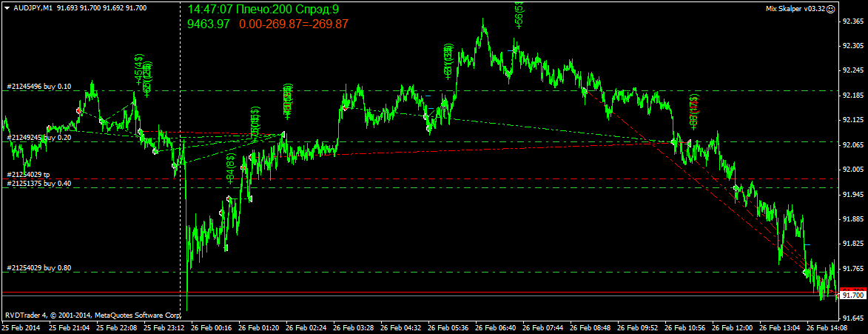Select order label #21245496 buy 0.10
Viewport: 868px width, 334px height.
pos(38,87)
